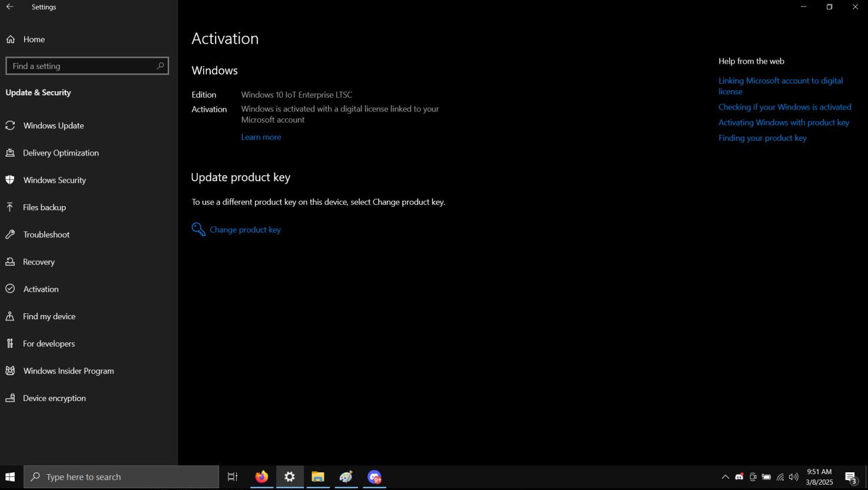Viewport: 868px width, 490px height.
Task: Show hidden system tray icons
Action: pos(725,477)
